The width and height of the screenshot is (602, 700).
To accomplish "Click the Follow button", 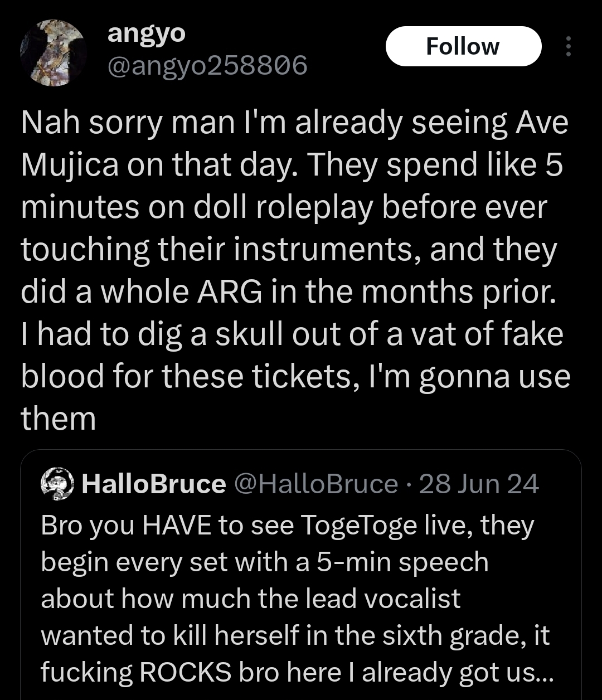I will coord(463,46).
